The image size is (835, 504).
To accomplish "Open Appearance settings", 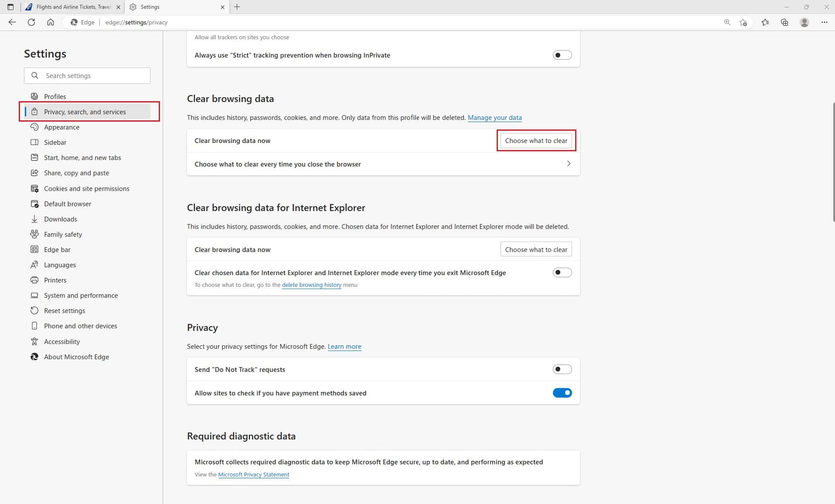I will 87,127.
